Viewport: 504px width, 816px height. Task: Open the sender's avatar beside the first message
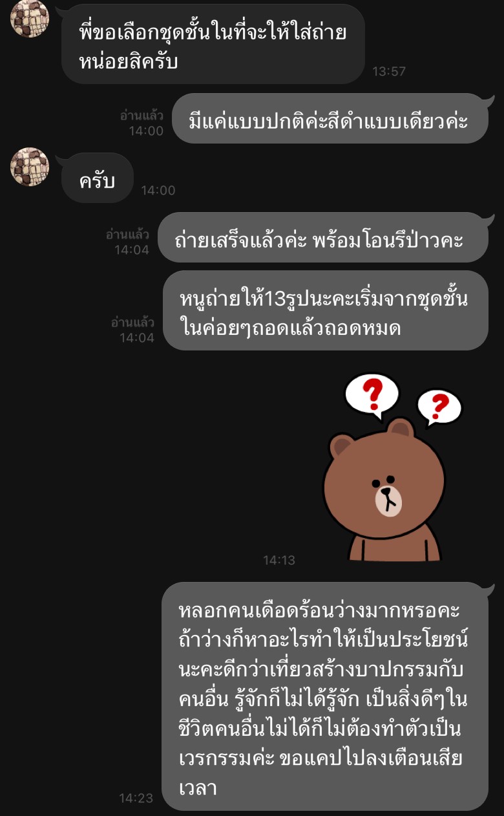click(30, 17)
